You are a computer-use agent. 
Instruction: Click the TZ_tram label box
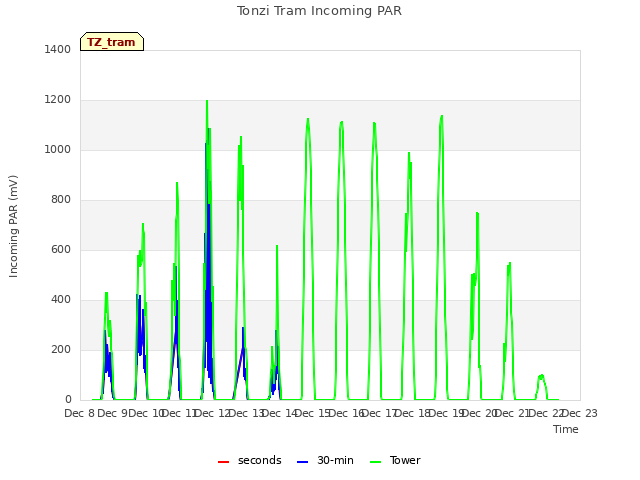pyautogui.click(x=112, y=42)
